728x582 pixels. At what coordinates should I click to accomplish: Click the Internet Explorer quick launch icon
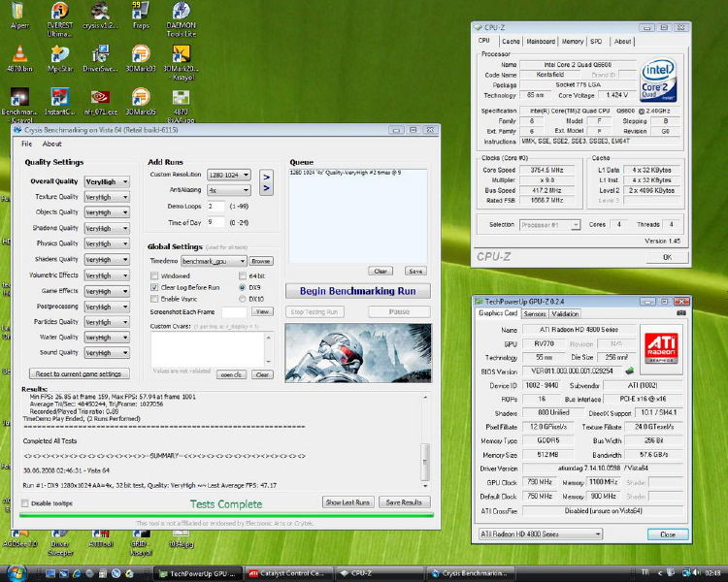tap(77, 573)
